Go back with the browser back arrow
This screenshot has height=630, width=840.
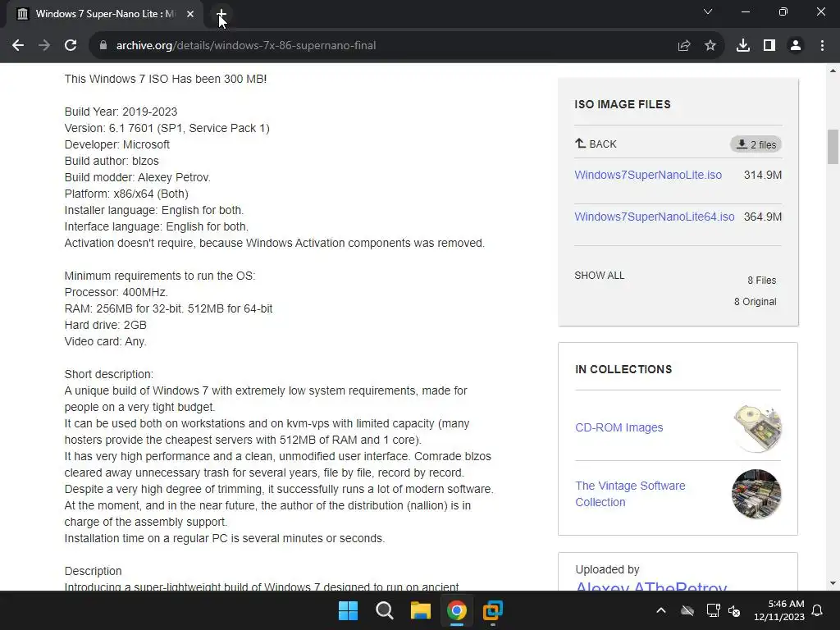(x=18, y=46)
